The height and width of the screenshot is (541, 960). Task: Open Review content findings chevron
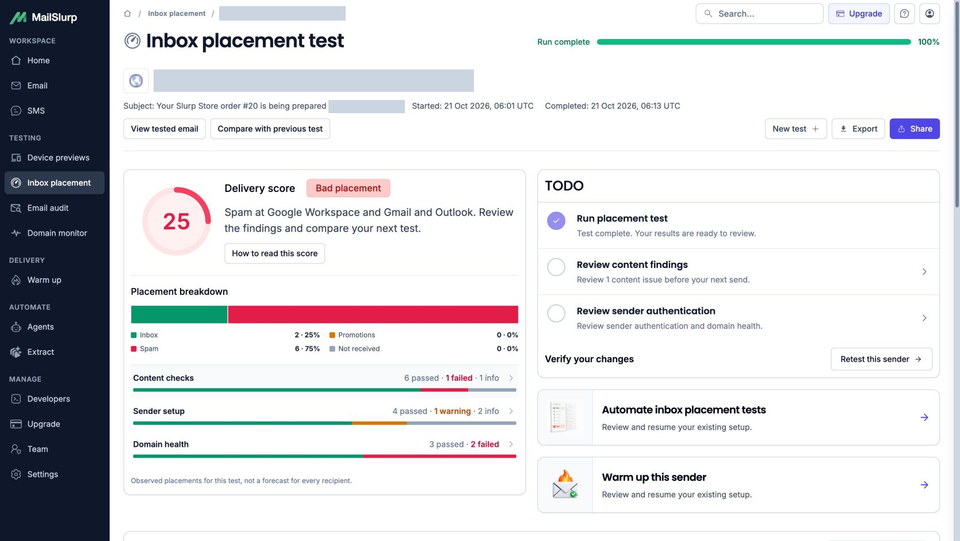coord(924,272)
